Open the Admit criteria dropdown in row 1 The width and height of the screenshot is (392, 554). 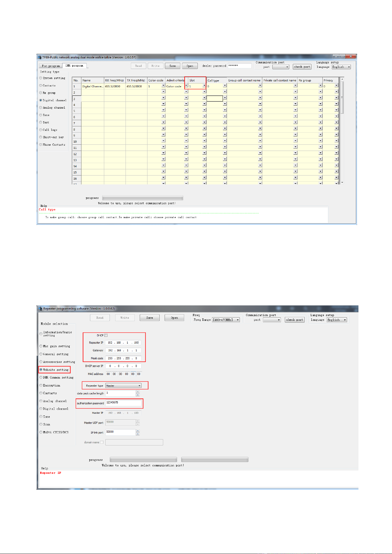click(x=186, y=86)
